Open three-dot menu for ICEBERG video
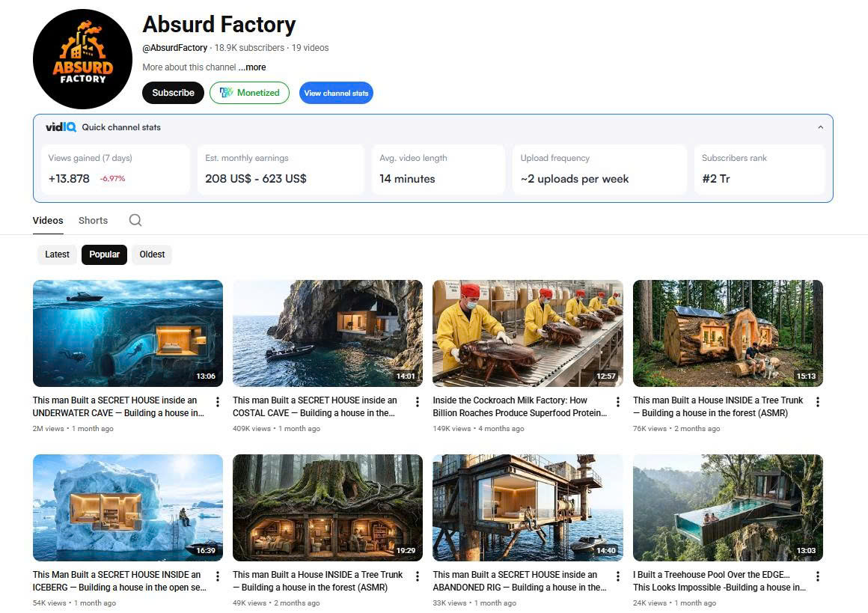 pos(218,576)
